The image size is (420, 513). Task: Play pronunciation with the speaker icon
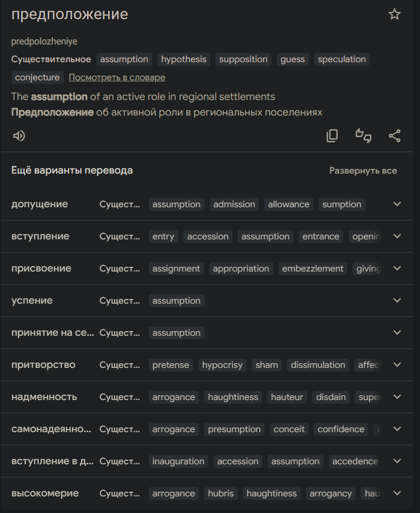[19, 136]
